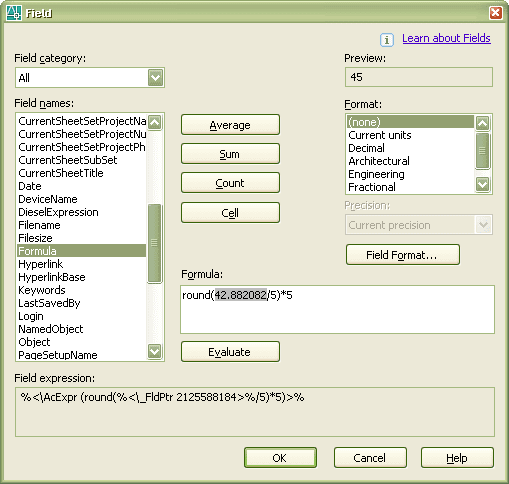Click the Cell button
Image resolution: width=509 pixels, height=484 pixels.
230,213
